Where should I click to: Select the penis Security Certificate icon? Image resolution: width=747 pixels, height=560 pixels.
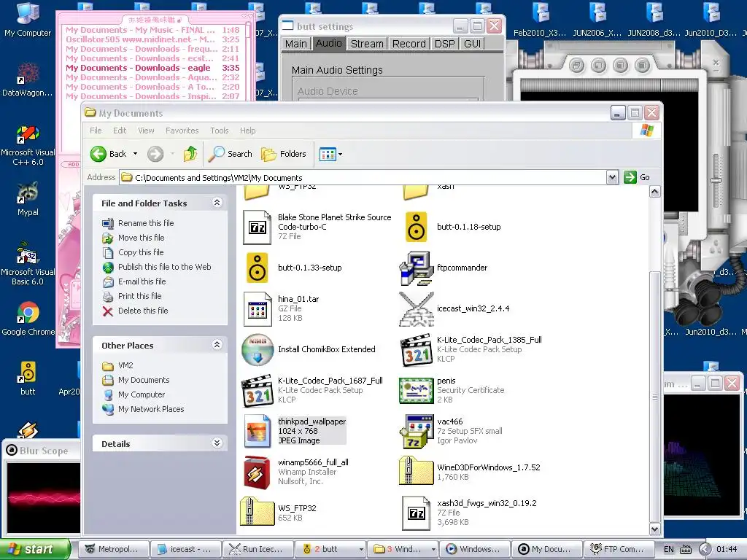pos(417,391)
